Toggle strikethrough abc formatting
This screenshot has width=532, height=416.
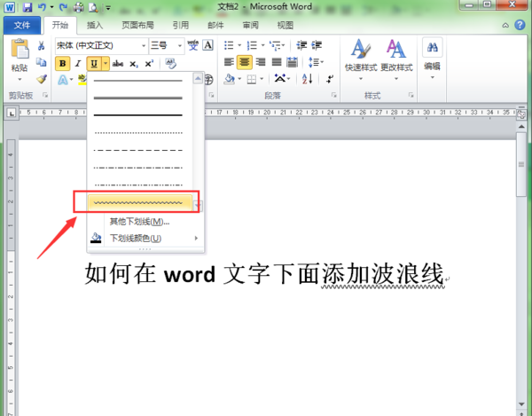coord(118,64)
